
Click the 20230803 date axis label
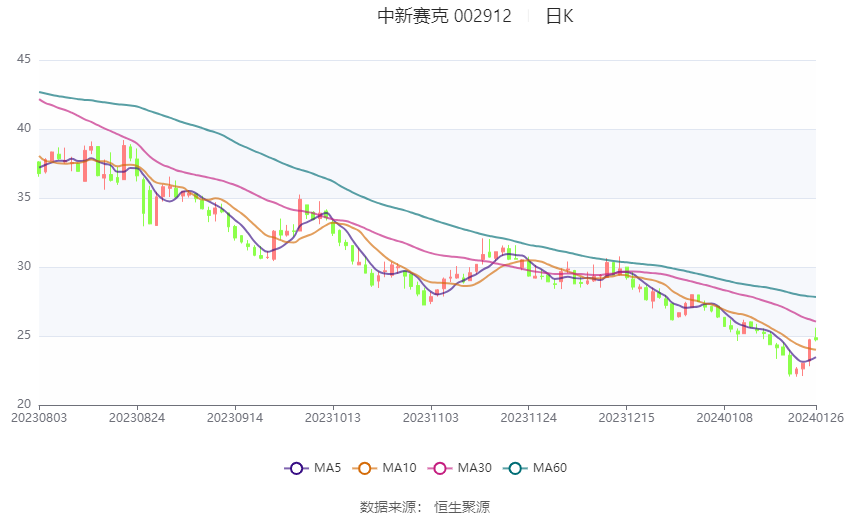(39, 418)
